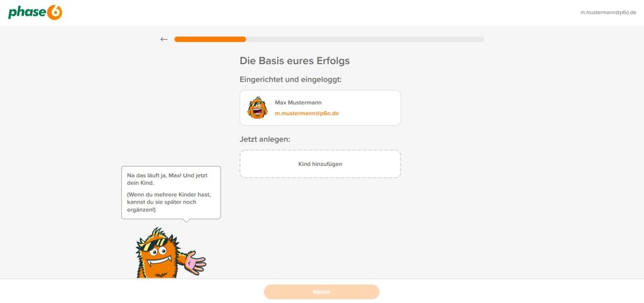Click the orange m.mustermann@p6o.de link in the card
This screenshot has width=644, height=303.
[x=307, y=113]
